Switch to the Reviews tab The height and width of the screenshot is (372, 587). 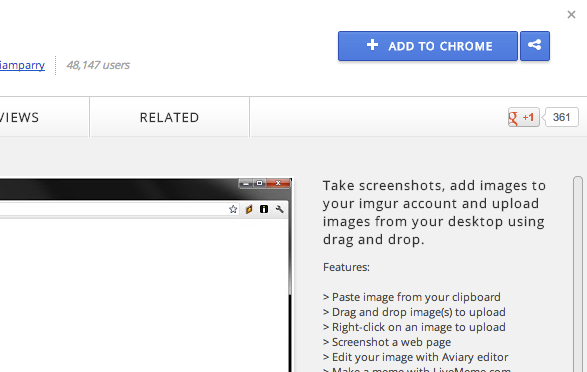[x=44, y=117]
